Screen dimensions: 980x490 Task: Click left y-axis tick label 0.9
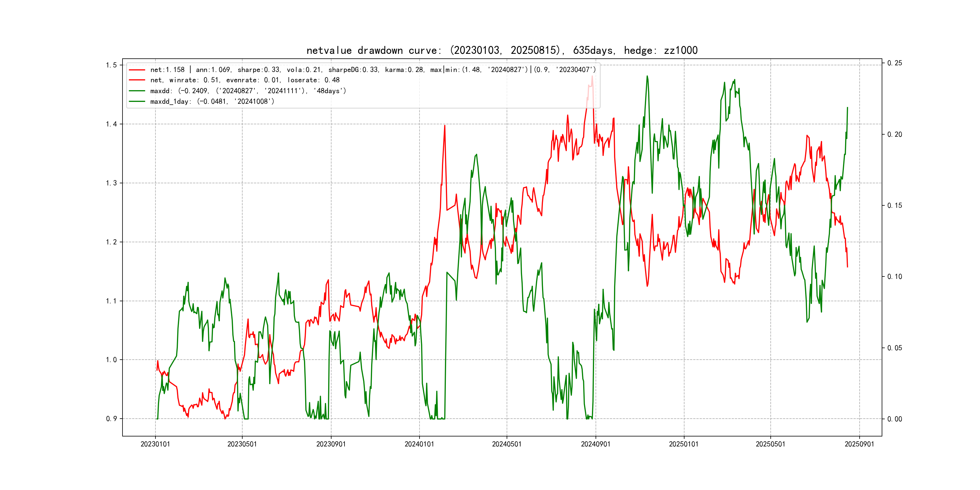112,419
